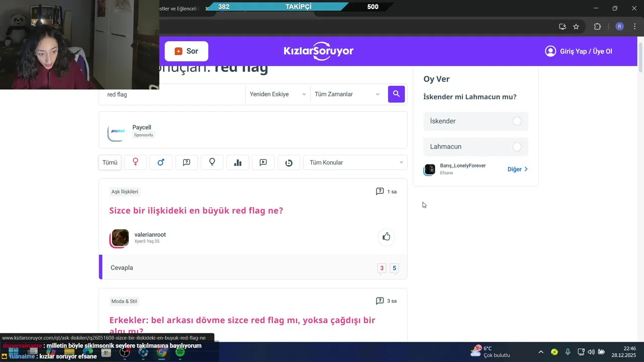The height and width of the screenshot is (362, 644).
Task: Open the weather widget 6°C
Action: (x=491, y=351)
